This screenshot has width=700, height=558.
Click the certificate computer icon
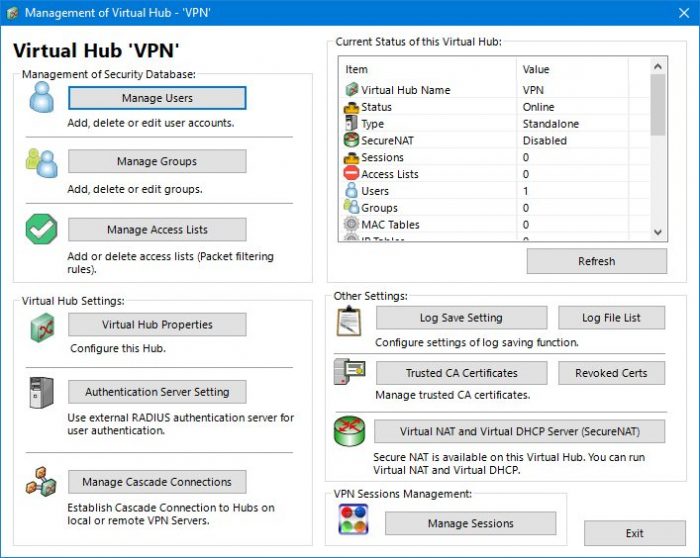point(350,371)
